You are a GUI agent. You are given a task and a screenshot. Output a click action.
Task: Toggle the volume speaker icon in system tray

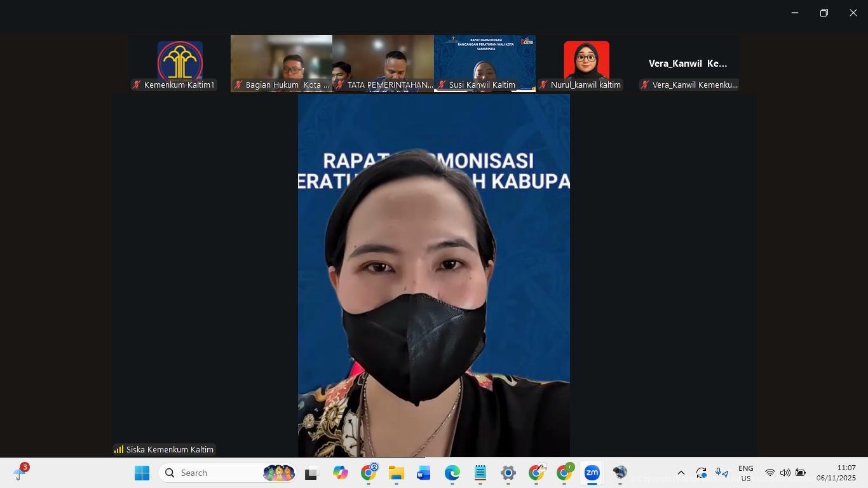785,473
